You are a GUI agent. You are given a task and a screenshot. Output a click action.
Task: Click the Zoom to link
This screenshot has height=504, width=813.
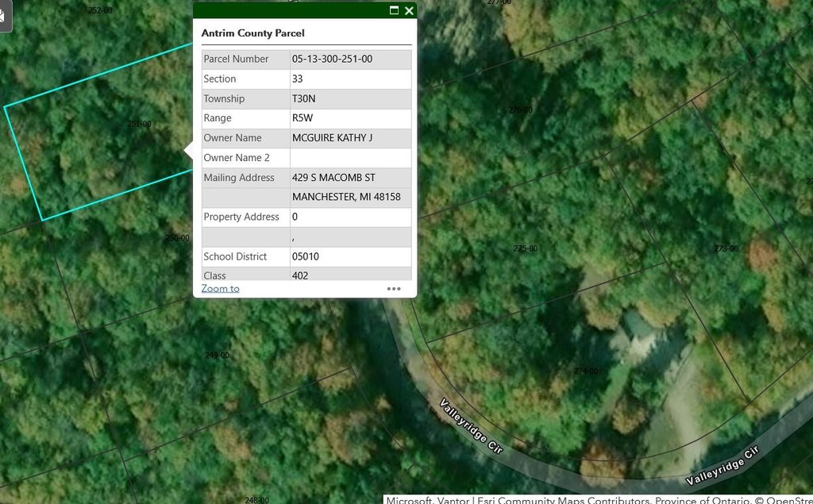[220, 288]
